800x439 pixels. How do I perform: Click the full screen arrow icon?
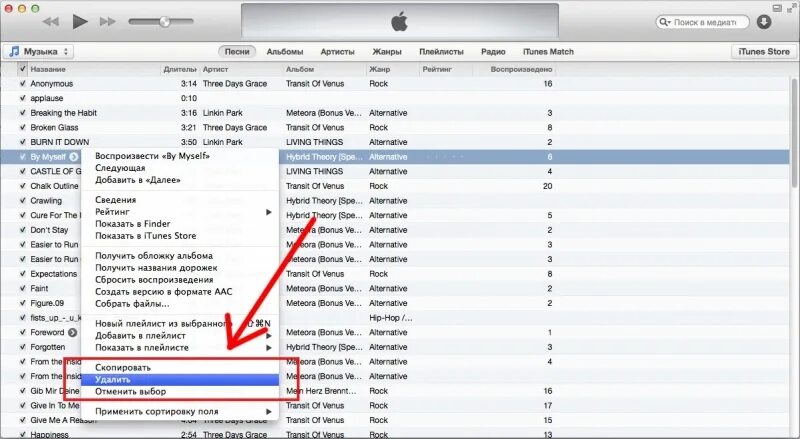point(791,8)
